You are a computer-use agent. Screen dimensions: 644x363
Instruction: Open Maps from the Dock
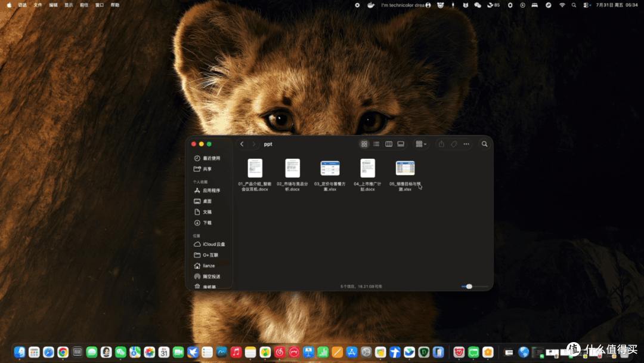coord(135,352)
